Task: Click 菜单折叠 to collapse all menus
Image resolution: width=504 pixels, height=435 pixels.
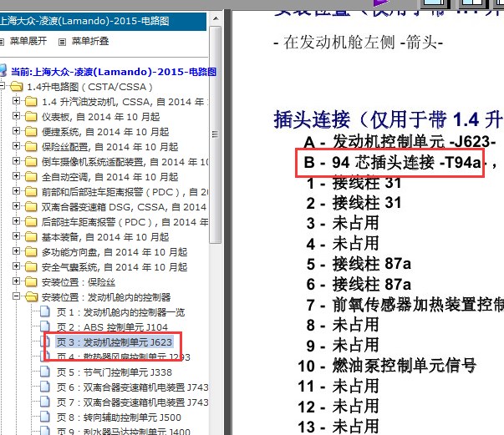Action: pyautogui.click(x=90, y=41)
